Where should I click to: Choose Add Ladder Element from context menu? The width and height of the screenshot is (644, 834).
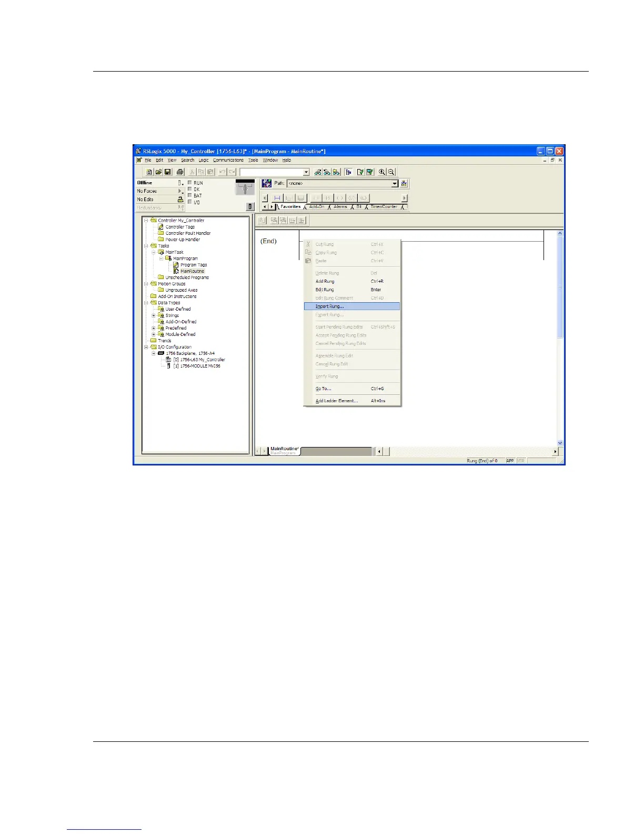coord(352,401)
